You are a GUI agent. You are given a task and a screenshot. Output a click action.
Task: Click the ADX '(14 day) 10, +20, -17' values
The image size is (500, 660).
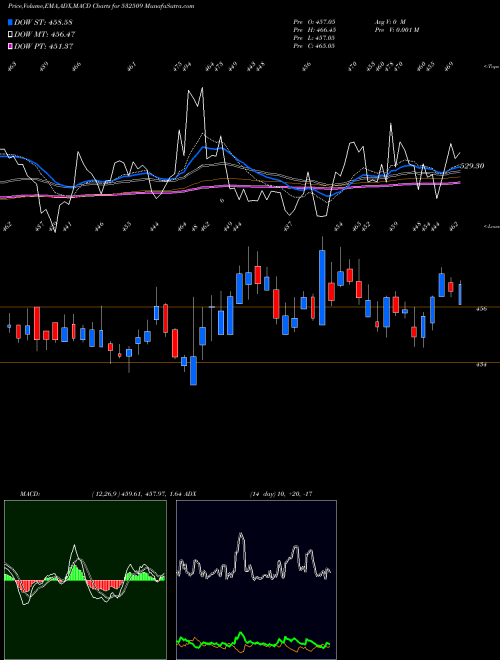[281, 494]
